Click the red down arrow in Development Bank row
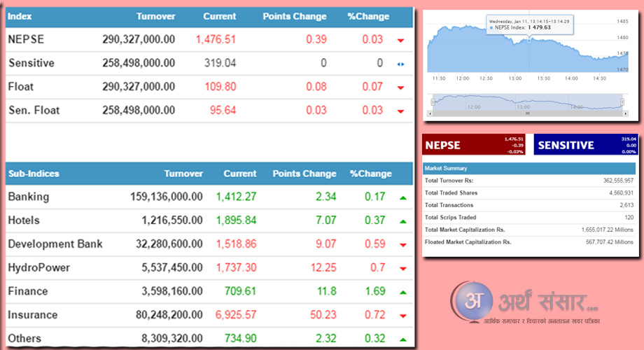Viewport: 644px width, 350px height. coord(403,245)
